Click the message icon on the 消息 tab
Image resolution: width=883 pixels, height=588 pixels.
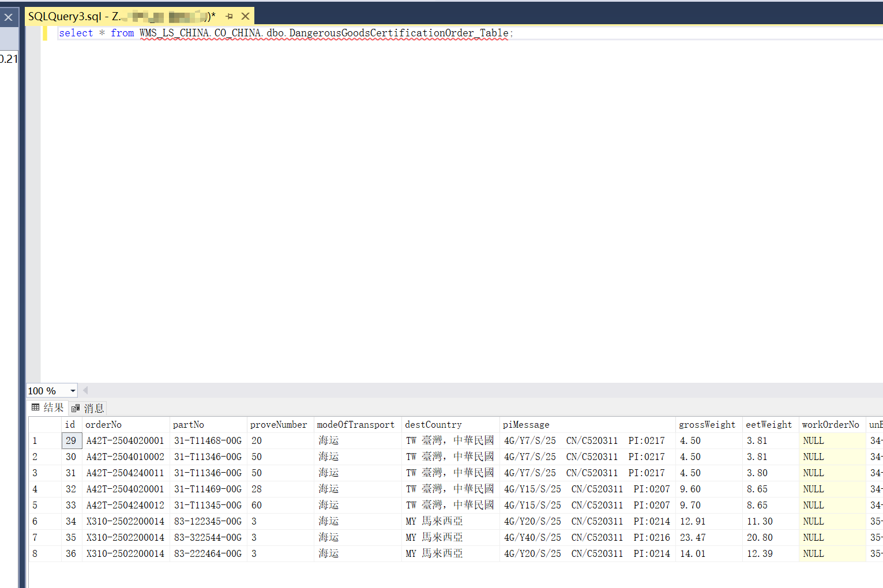[x=76, y=408]
